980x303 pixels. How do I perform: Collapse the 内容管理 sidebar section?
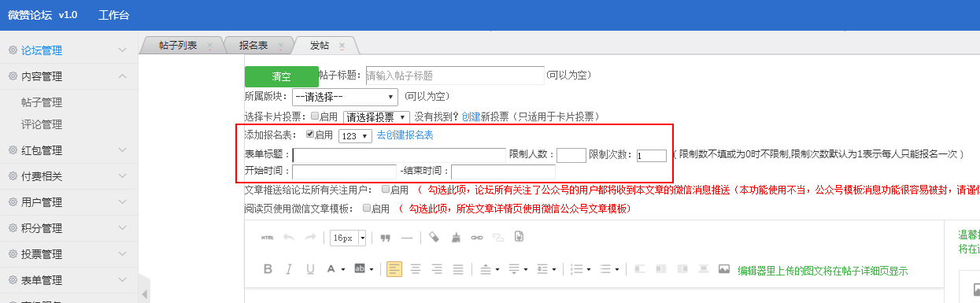[x=69, y=76]
